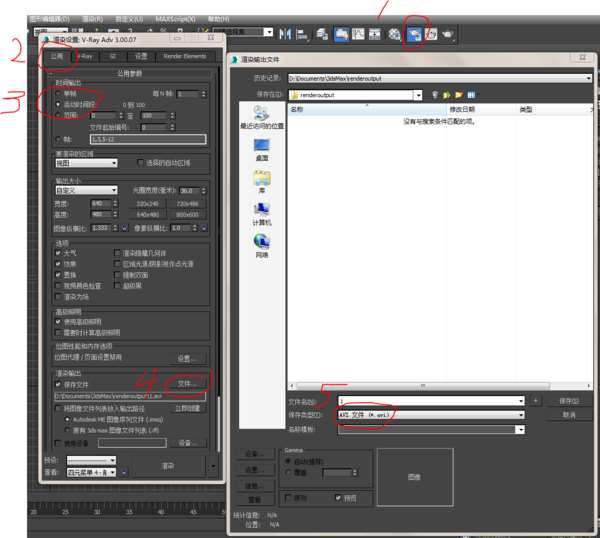Open the 视图 area-to-render dropdown

click(86, 163)
